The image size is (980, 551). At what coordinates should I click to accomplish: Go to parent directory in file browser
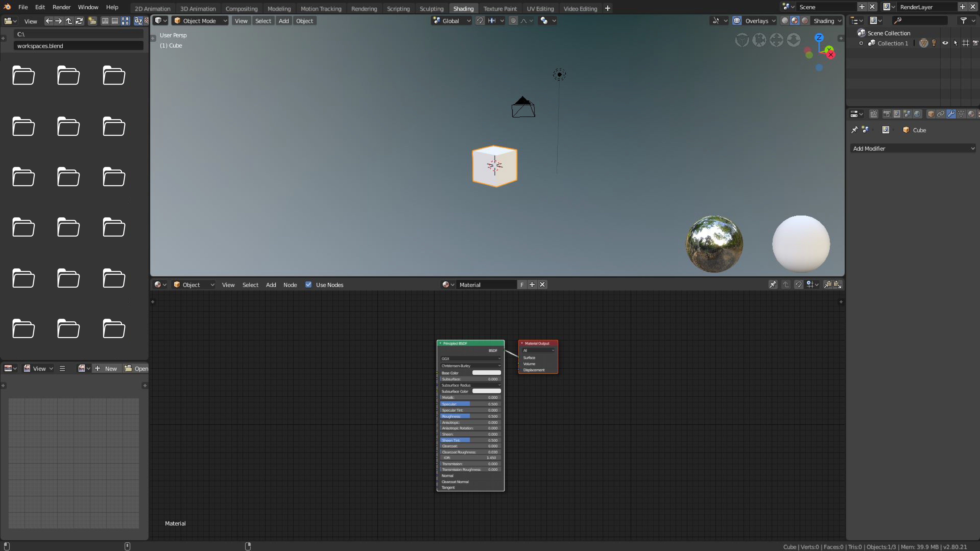[68, 21]
